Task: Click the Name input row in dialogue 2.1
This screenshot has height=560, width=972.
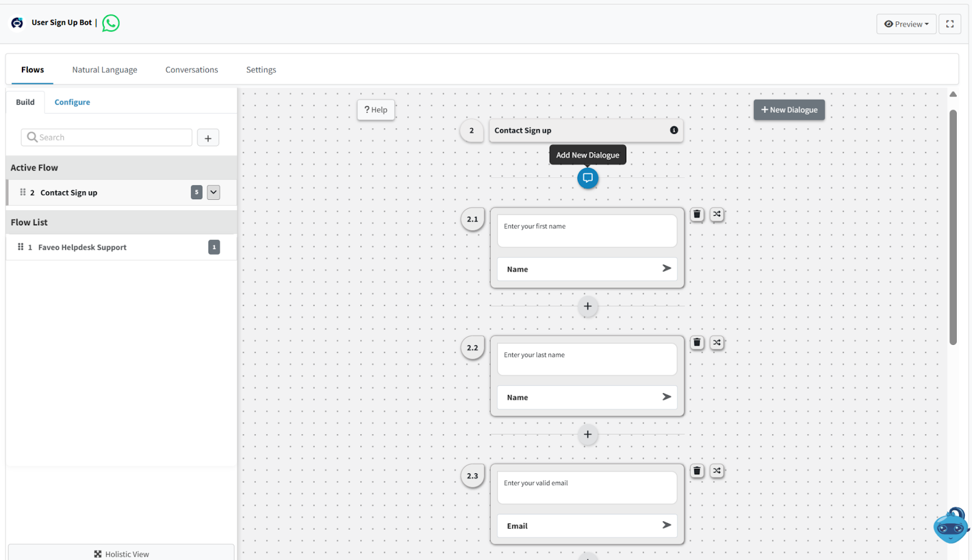Action: tap(587, 269)
